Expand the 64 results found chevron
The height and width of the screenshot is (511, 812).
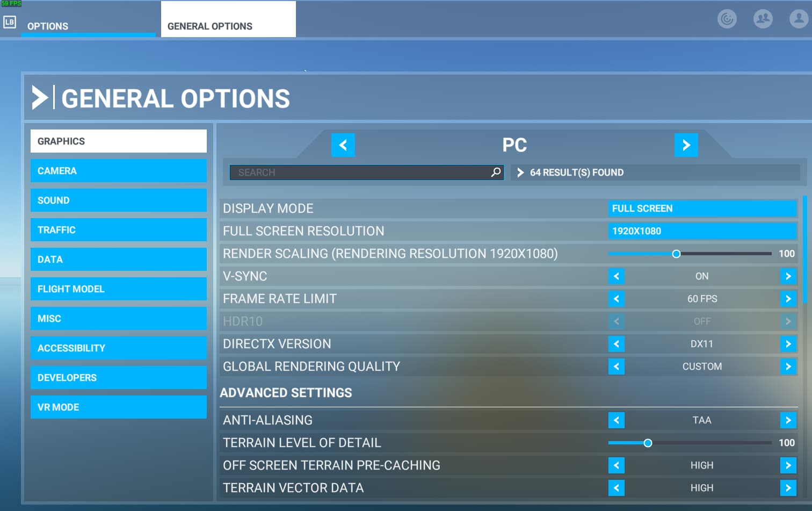pyautogui.click(x=520, y=172)
